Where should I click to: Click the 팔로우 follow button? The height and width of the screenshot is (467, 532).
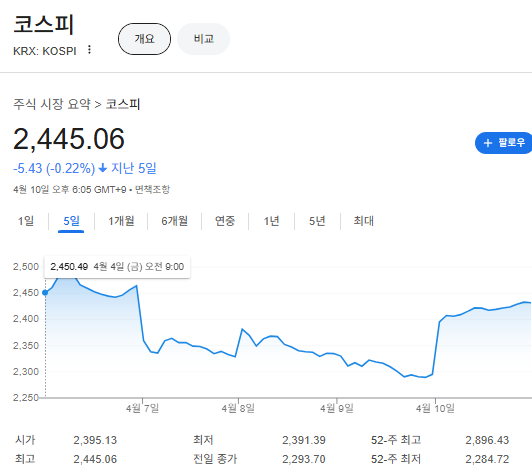click(504, 143)
